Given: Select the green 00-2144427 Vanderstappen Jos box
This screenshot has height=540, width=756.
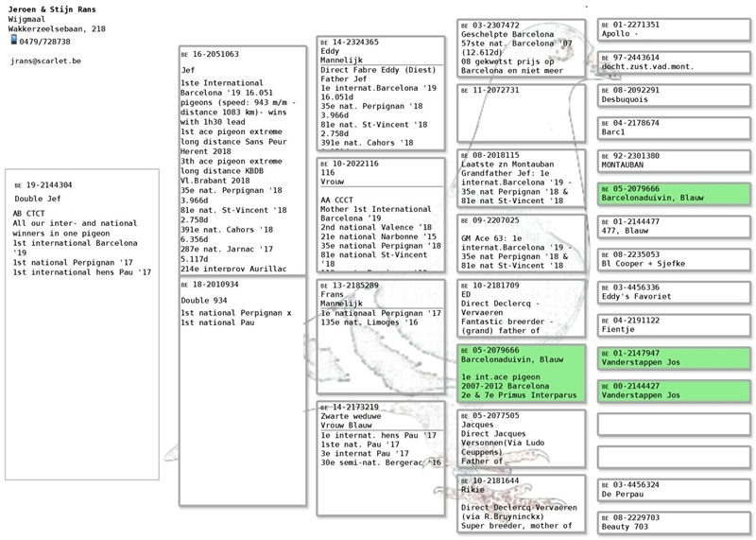Looking at the screenshot, I should click(x=674, y=391).
